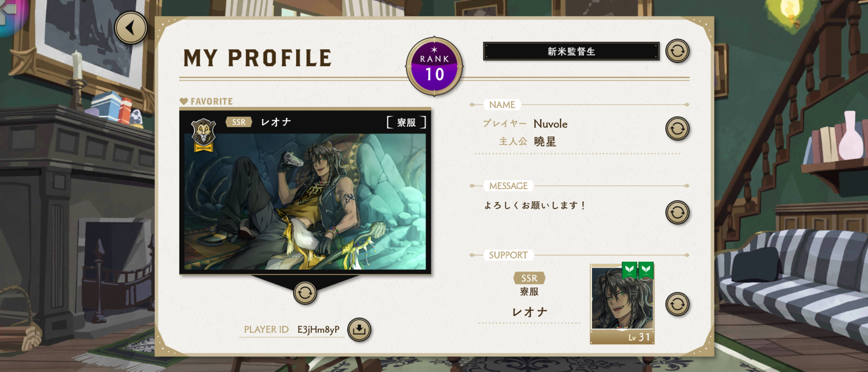
Task: Change title with refresh icon beside 新米監督生
Action: click(x=677, y=51)
